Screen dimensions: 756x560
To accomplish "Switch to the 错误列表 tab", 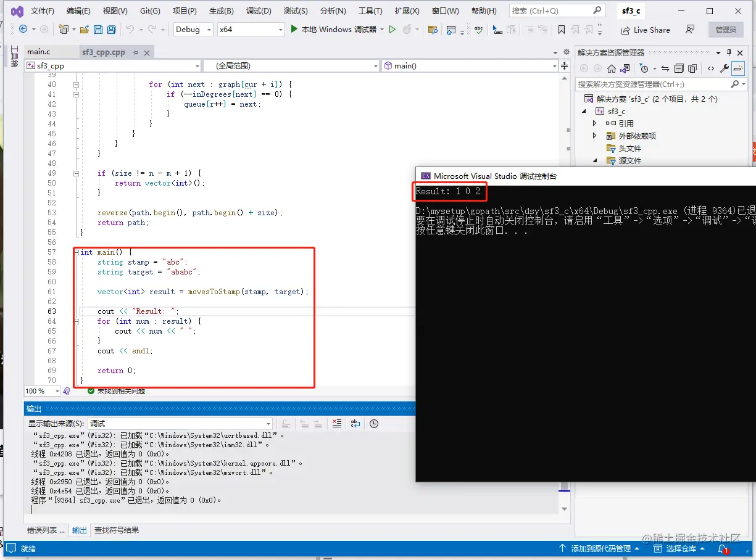I will 46,530.
